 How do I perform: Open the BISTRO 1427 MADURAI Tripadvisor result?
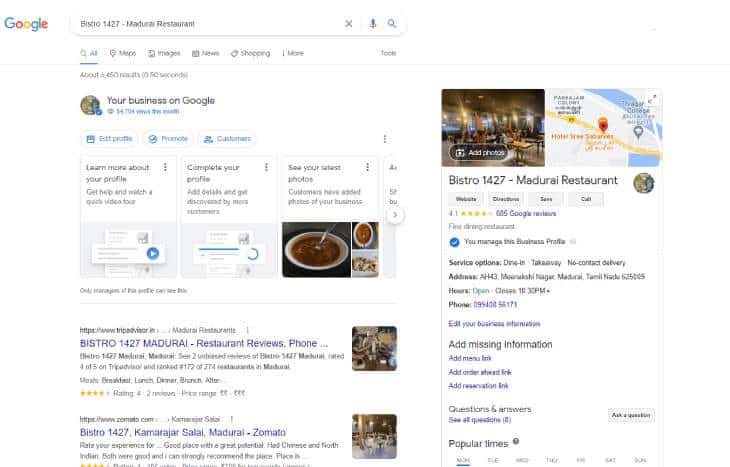click(204, 343)
